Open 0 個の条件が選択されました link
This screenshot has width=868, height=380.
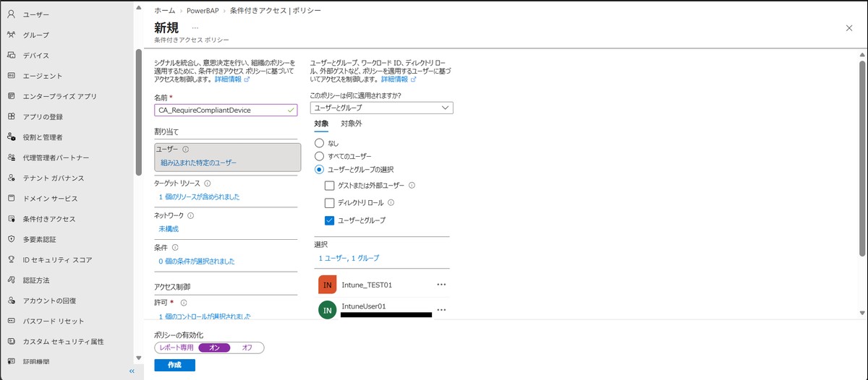tap(197, 261)
